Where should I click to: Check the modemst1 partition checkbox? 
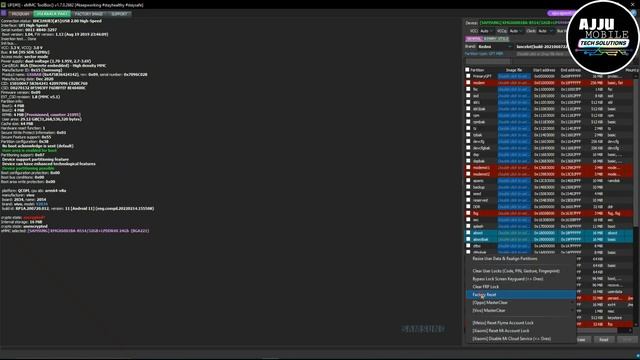click(468, 168)
